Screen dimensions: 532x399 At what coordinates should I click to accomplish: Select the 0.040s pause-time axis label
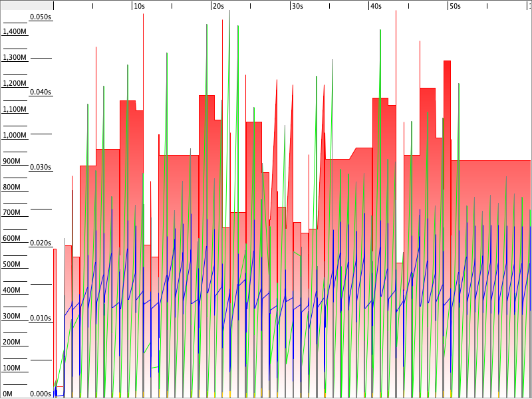(41, 92)
